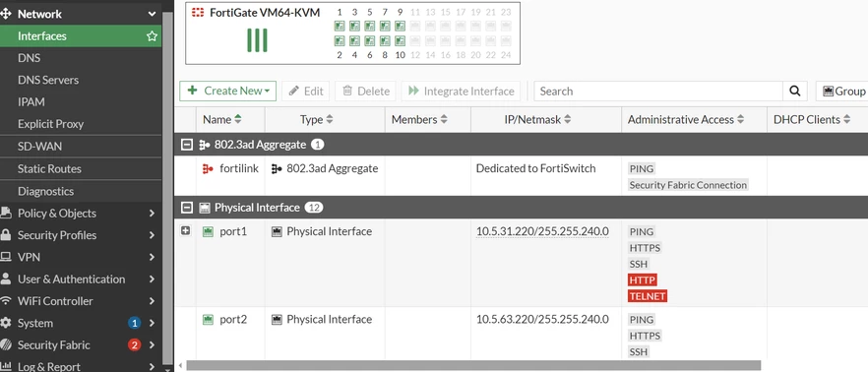
Task: Click the red TELNET access tag
Action: [x=648, y=296]
